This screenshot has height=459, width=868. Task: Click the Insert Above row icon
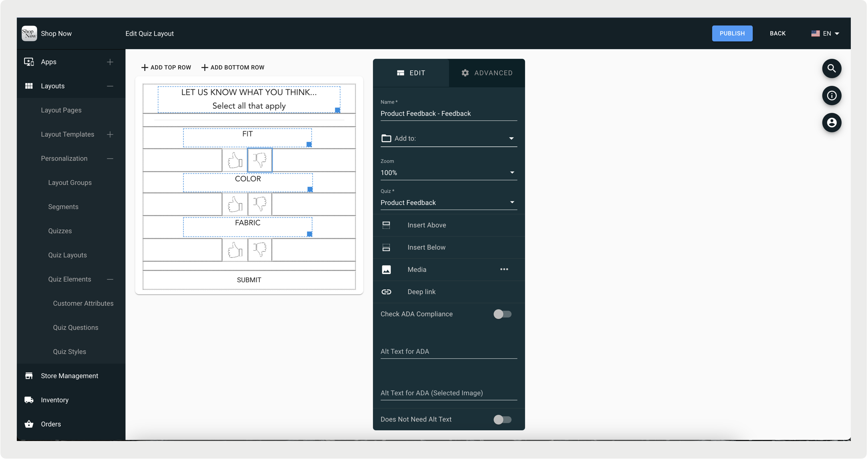[x=386, y=225]
